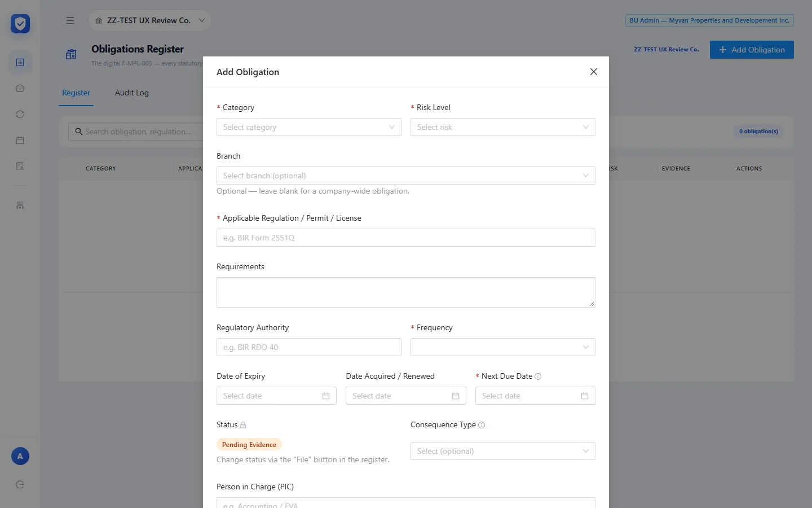812x508 pixels.
Task: Toggle the hamburger menu icon
Action: 70,21
